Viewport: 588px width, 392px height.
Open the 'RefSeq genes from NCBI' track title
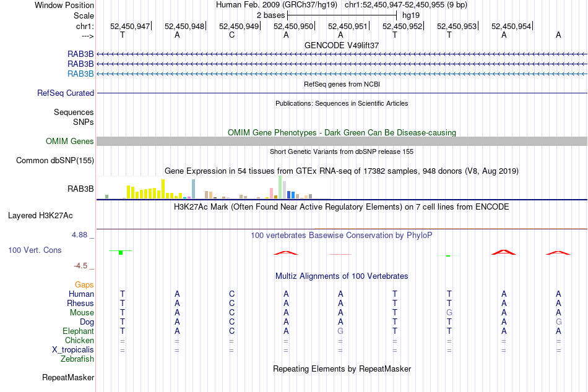342,84
